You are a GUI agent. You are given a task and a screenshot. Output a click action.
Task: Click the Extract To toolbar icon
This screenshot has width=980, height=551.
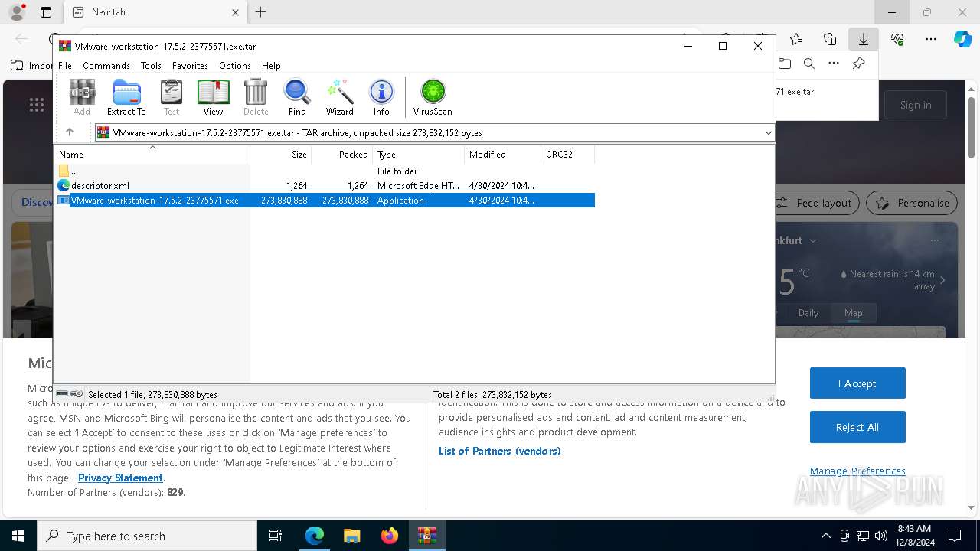[126, 97]
